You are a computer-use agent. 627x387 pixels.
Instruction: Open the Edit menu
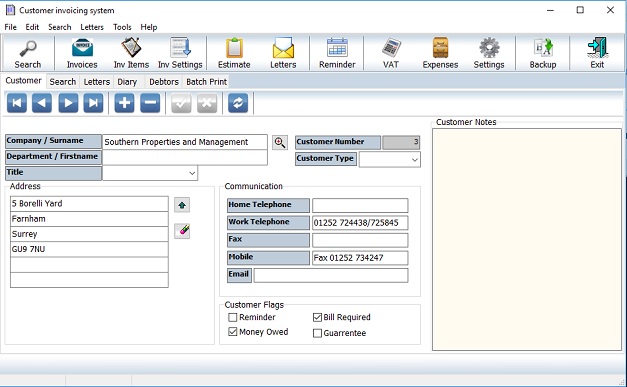(32, 27)
